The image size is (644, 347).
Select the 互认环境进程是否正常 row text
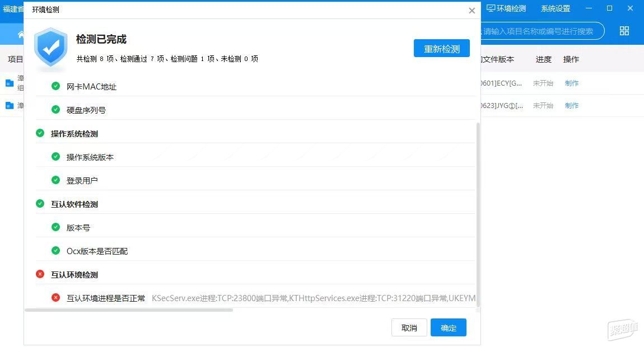[x=105, y=298]
